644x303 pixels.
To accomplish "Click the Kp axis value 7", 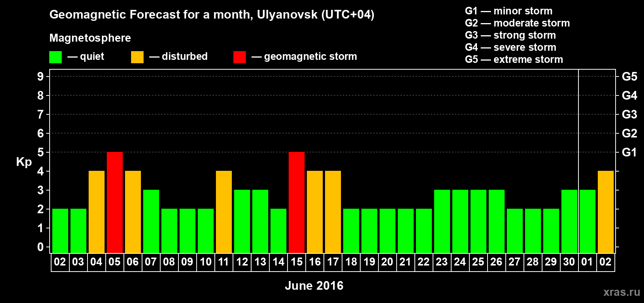I will point(41,114).
